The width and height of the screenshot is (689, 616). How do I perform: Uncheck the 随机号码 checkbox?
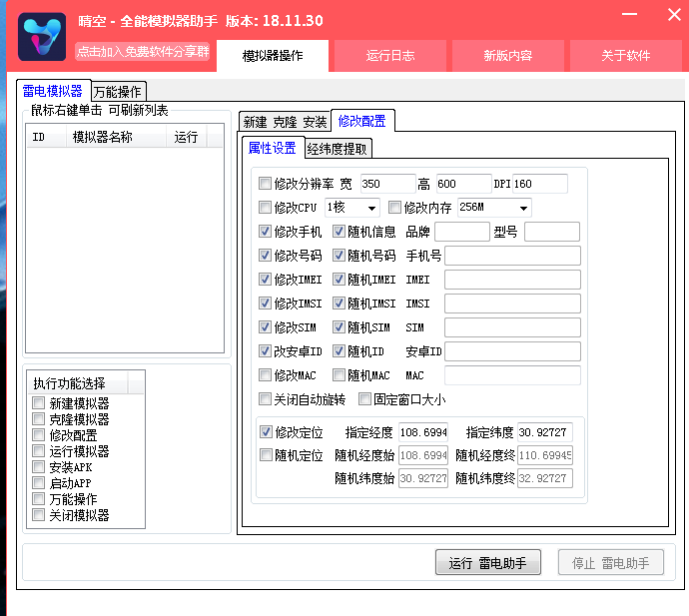tap(339, 255)
